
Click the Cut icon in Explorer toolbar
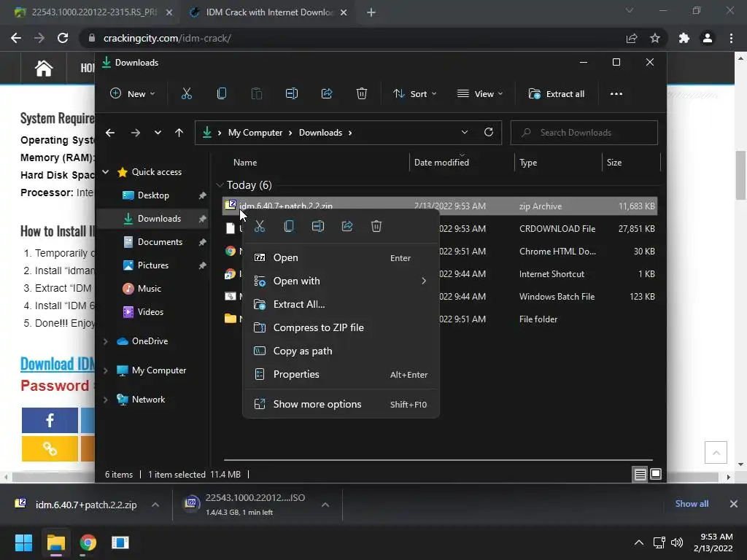pos(186,94)
